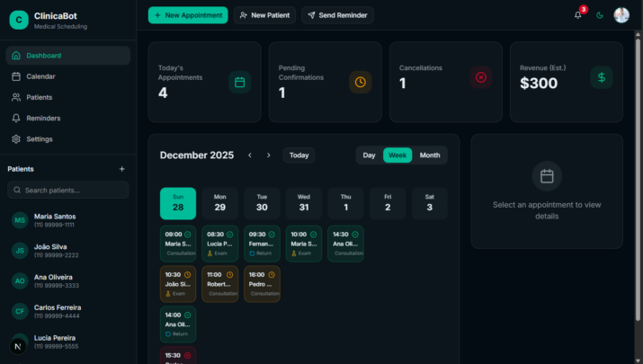Viewport: 643px width, 364px height.
Task: Click the New Appointment button
Action: coord(188,15)
